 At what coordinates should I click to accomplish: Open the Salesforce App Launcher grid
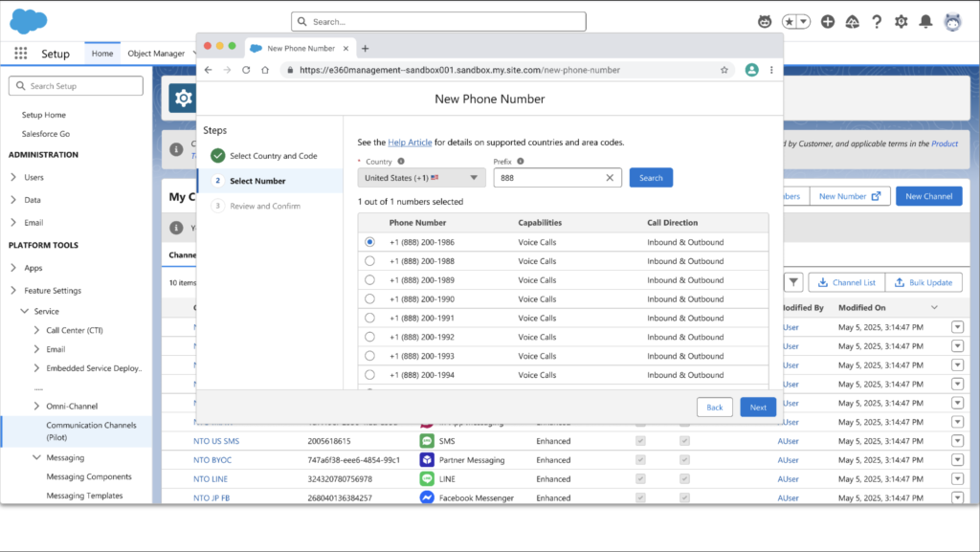pos(21,54)
